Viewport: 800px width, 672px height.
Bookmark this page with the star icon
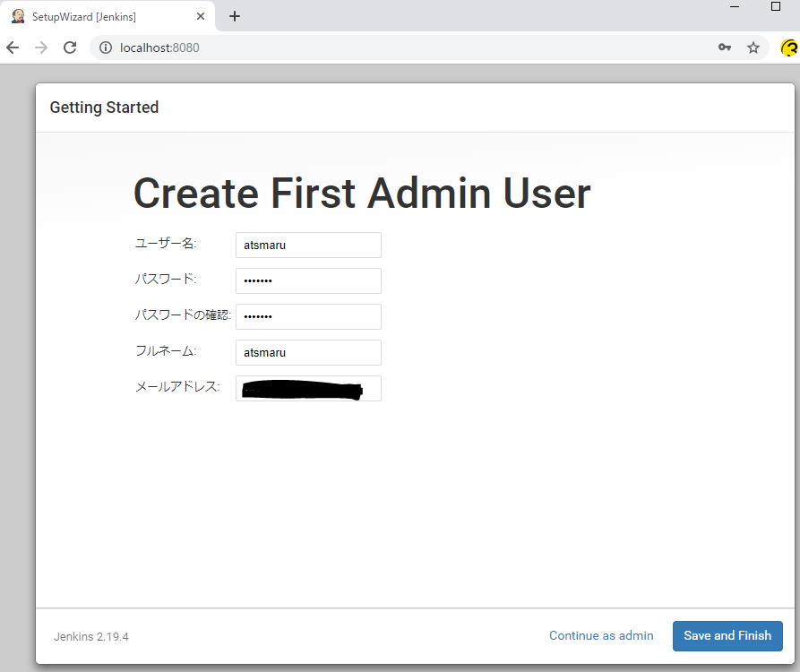pos(753,47)
